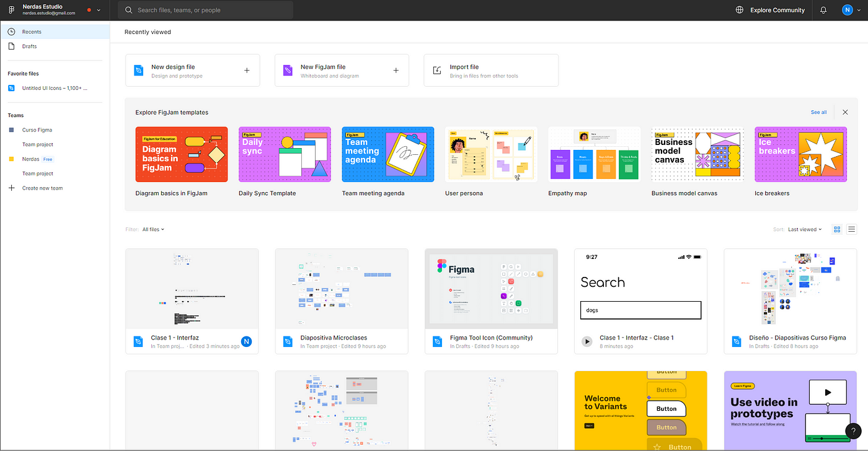The width and height of the screenshot is (868, 451).
Task: Open the notifications bell icon
Action: point(823,10)
